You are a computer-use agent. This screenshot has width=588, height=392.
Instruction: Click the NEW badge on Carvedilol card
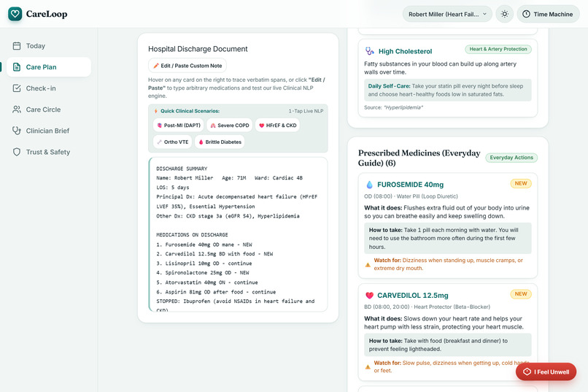[521, 293]
